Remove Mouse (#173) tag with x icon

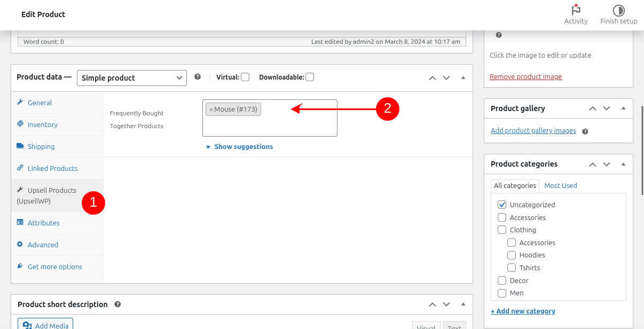click(x=211, y=109)
